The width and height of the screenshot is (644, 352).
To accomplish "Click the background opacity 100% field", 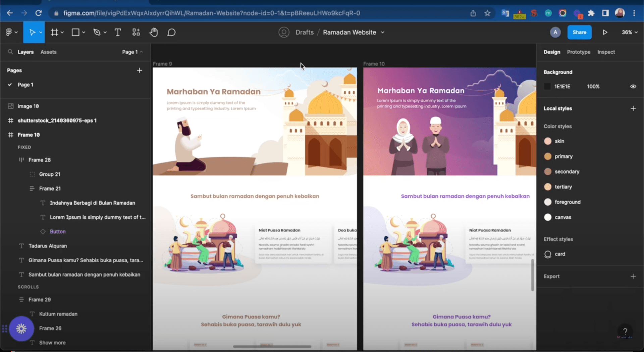I will coord(593,86).
